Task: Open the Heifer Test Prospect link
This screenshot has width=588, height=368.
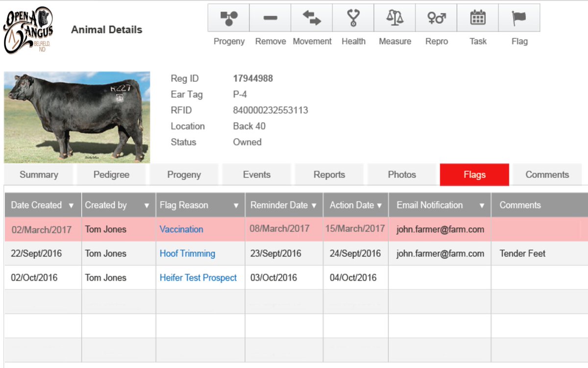Action: [198, 278]
